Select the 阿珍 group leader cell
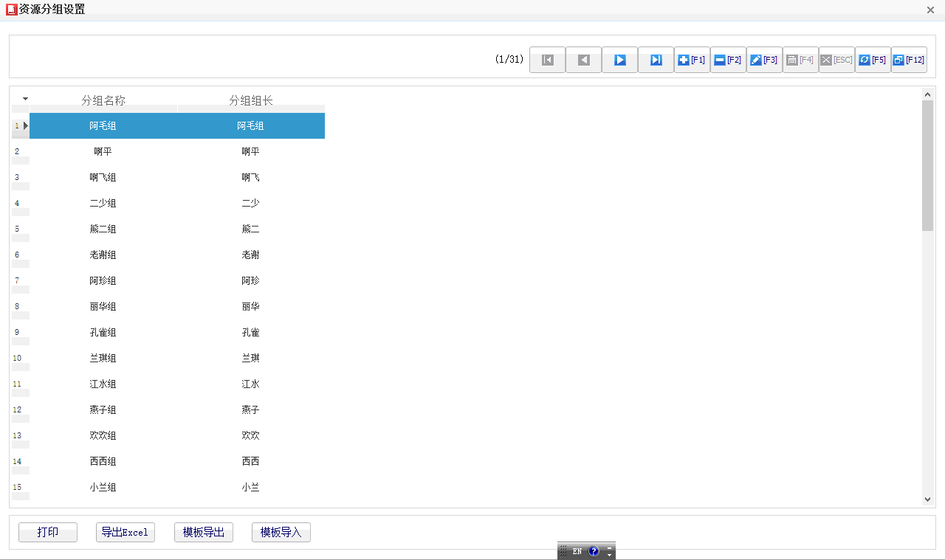Viewport: 945px width, 560px height. click(x=251, y=280)
